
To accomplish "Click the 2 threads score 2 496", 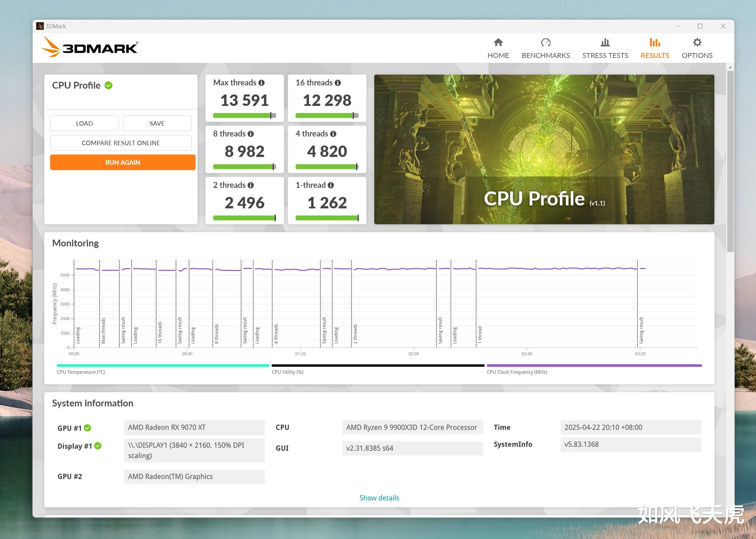I will coord(244,203).
